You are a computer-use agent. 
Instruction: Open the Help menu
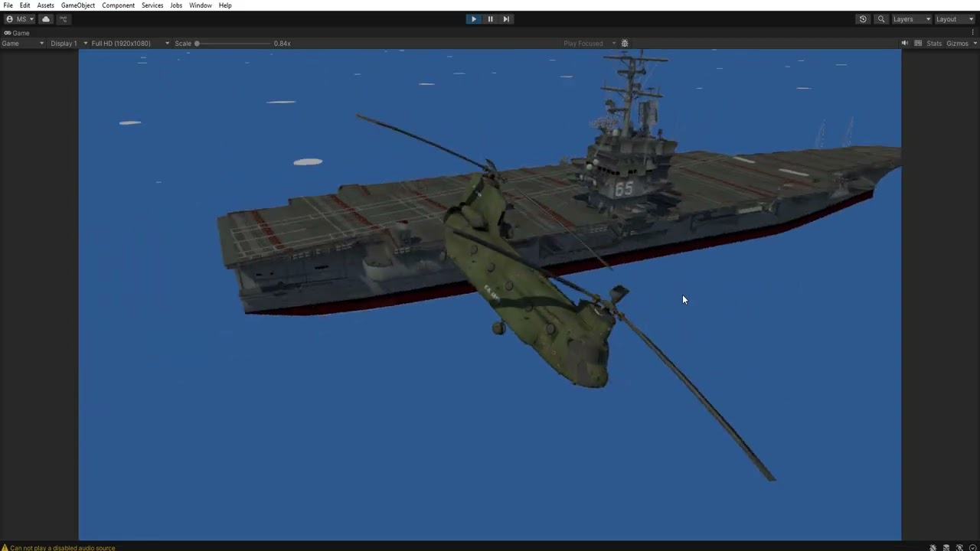225,5
